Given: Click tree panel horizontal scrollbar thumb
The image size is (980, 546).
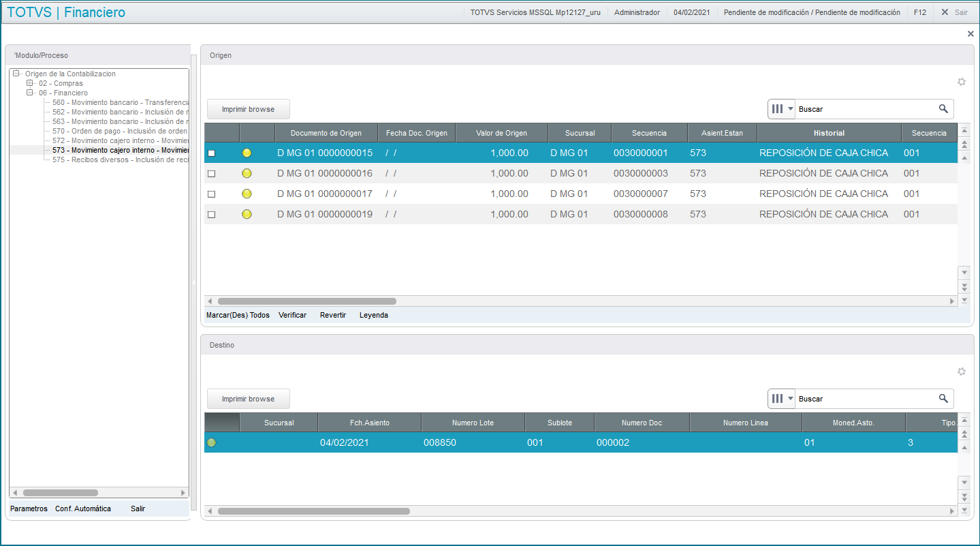Looking at the screenshot, I should point(61,492).
